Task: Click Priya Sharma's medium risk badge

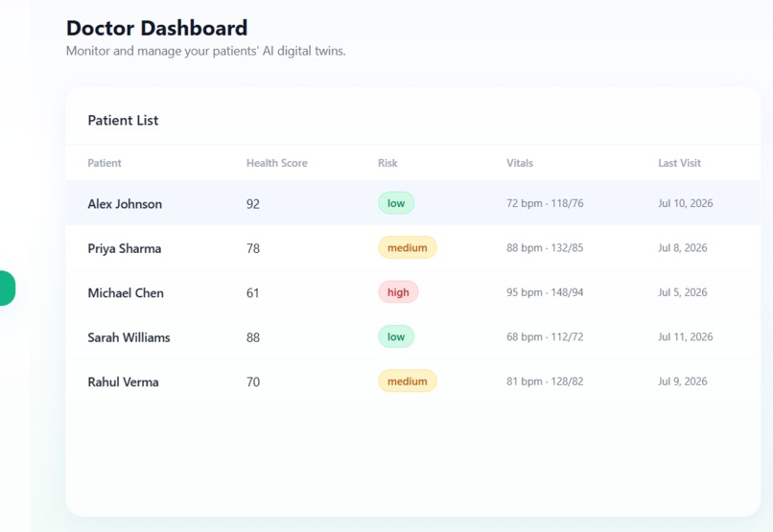Action: point(408,247)
